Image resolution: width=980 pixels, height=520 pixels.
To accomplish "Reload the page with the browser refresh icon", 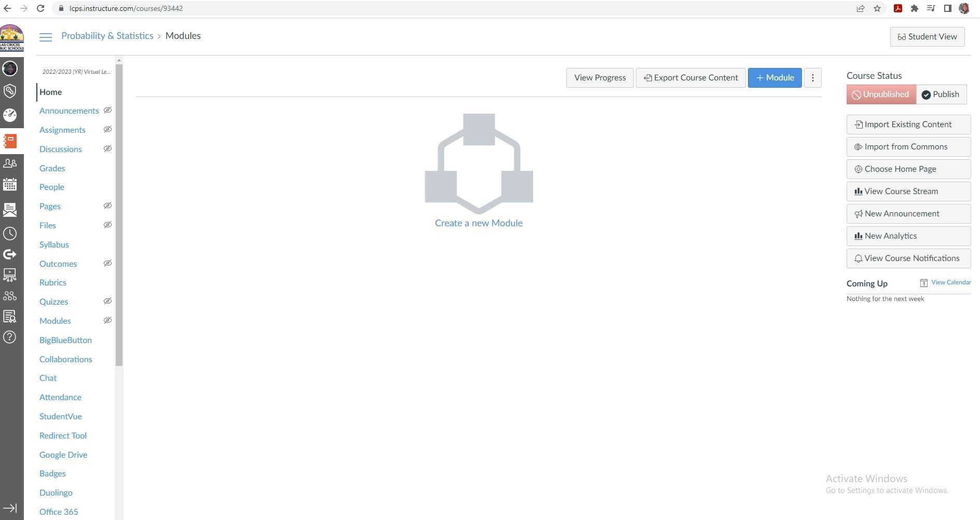I will click(40, 8).
